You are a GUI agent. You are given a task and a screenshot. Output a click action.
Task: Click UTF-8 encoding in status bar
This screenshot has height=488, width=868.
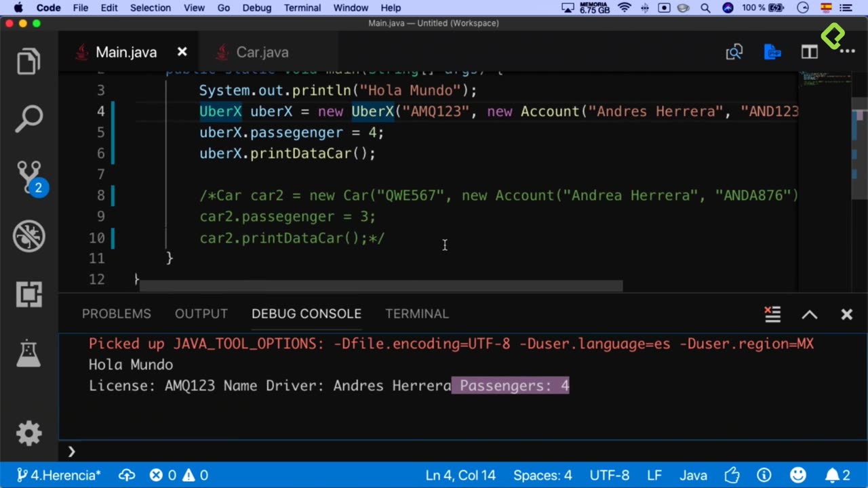point(610,475)
